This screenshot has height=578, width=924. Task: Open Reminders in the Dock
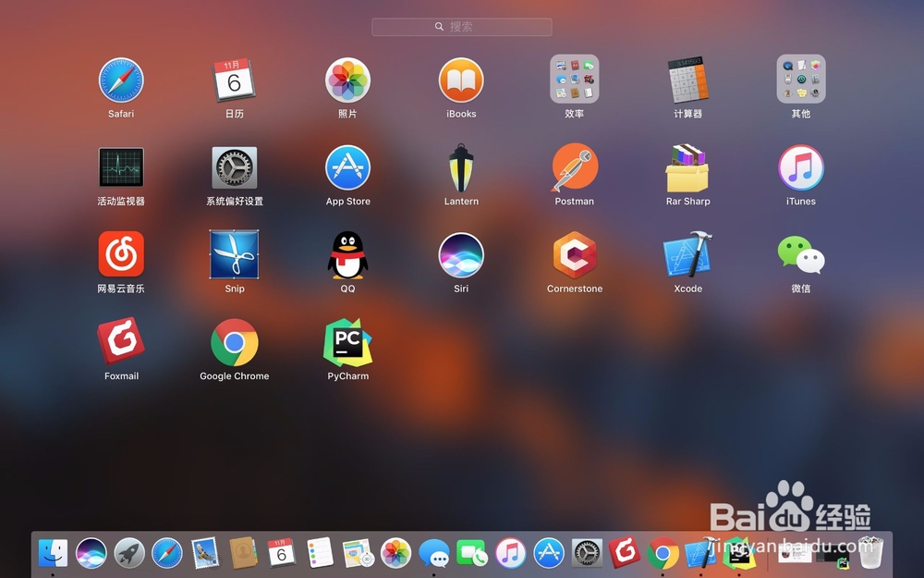tap(320, 553)
